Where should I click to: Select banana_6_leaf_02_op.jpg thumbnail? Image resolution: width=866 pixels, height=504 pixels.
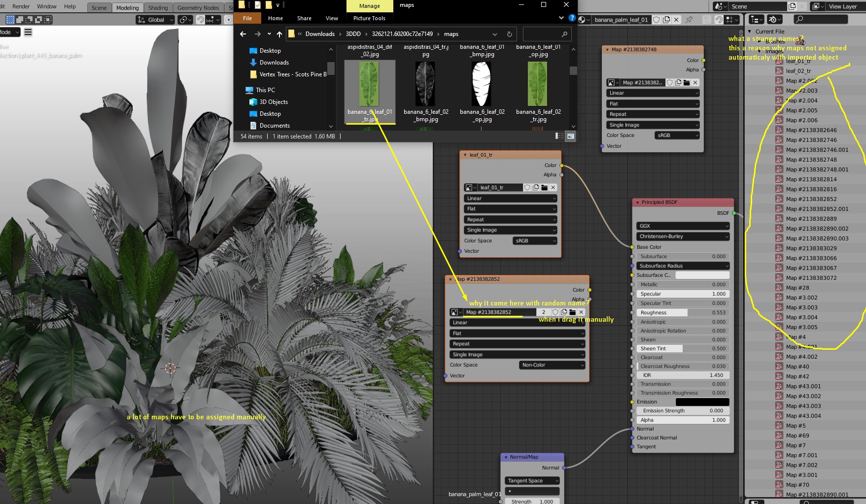(482, 85)
